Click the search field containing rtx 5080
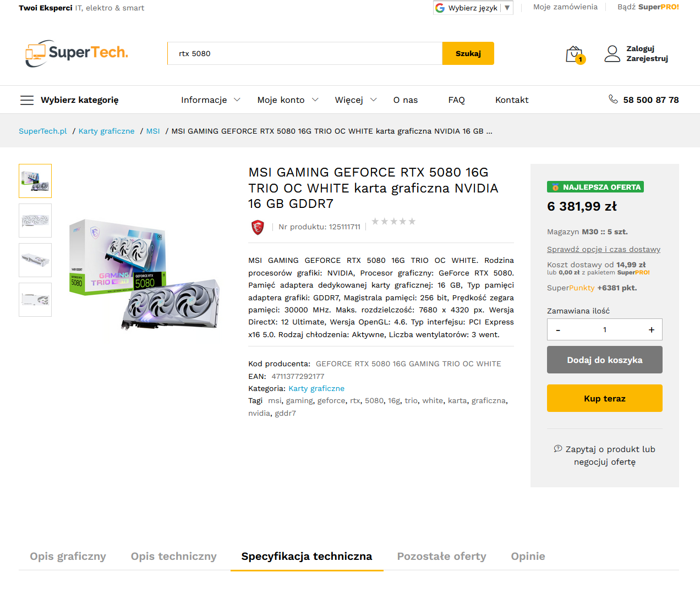This screenshot has width=700, height=589. click(x=305, y=53)
